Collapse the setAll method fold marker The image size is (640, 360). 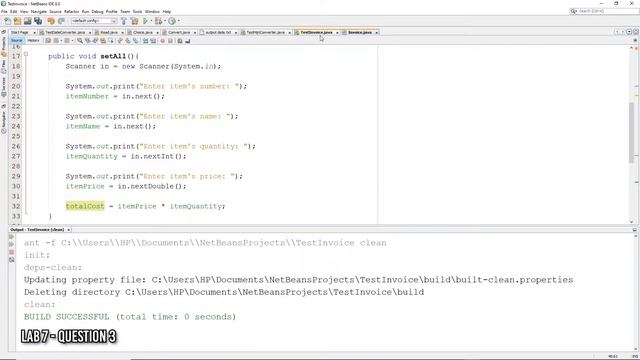[26, 54]
